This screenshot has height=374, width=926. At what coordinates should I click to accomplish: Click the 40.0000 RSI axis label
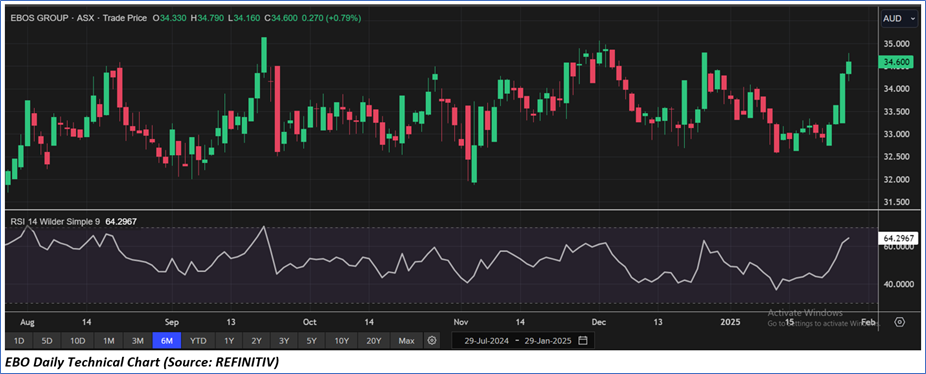898,284
